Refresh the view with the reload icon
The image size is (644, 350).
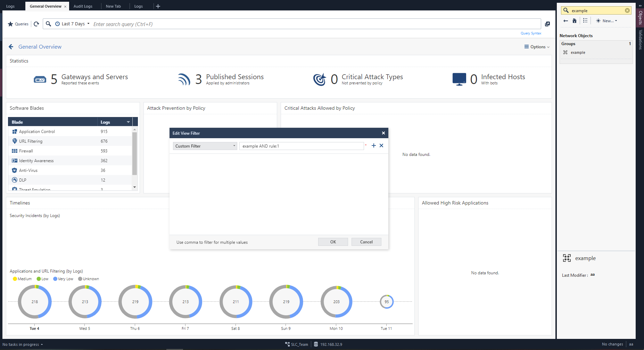click(x=36, y=24)
